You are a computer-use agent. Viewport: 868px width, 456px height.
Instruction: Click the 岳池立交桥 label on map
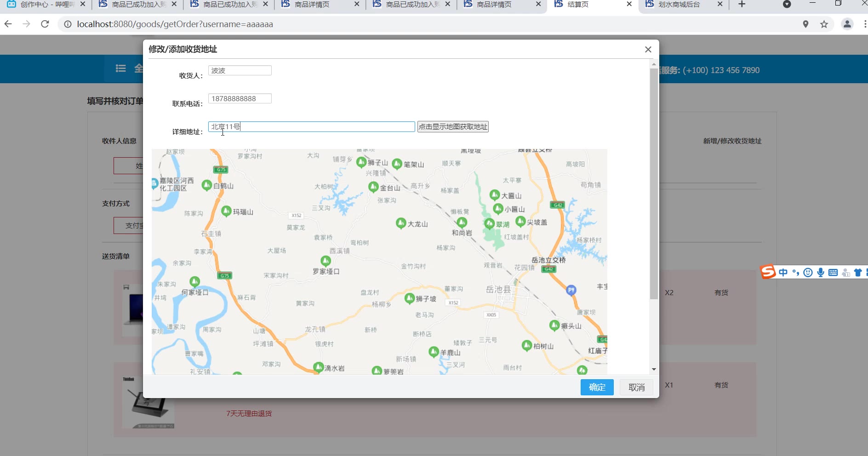[548, 260]
